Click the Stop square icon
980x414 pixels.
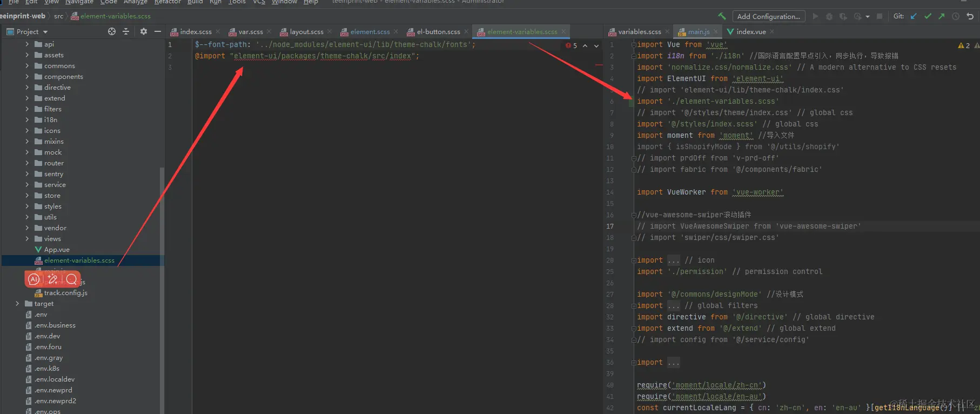coord(880,16)
